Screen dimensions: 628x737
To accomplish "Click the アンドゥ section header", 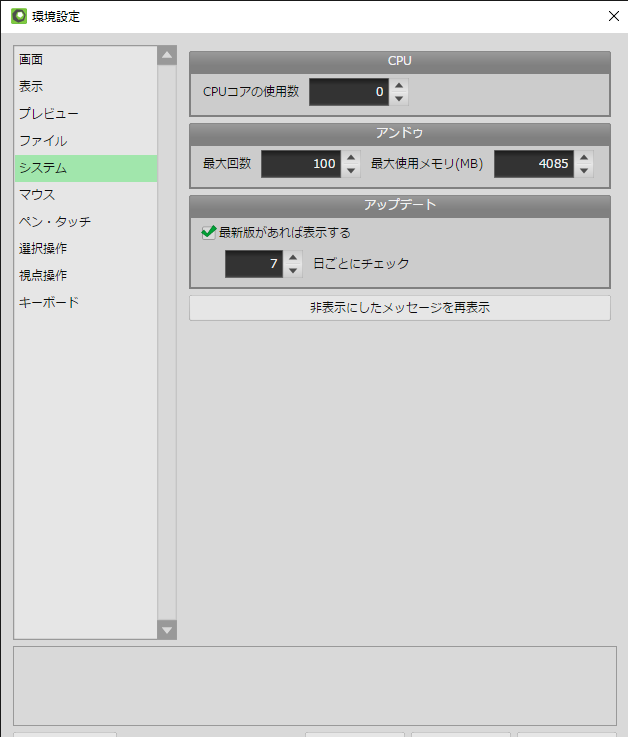I will 400,133.
